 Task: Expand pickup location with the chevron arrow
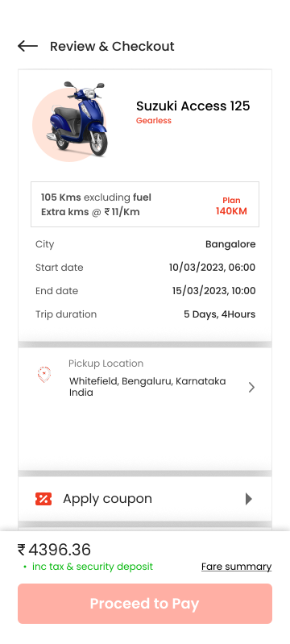[x=252, y=388]
